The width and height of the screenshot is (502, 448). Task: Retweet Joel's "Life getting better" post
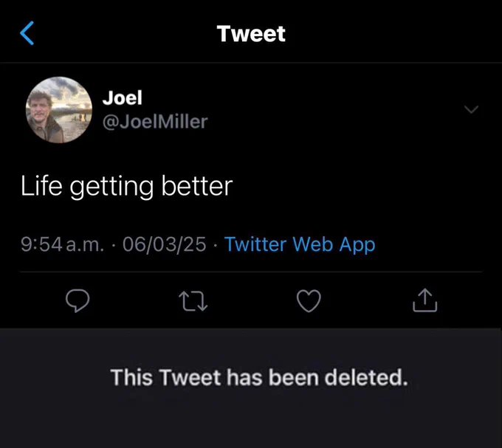coord(193,301)
